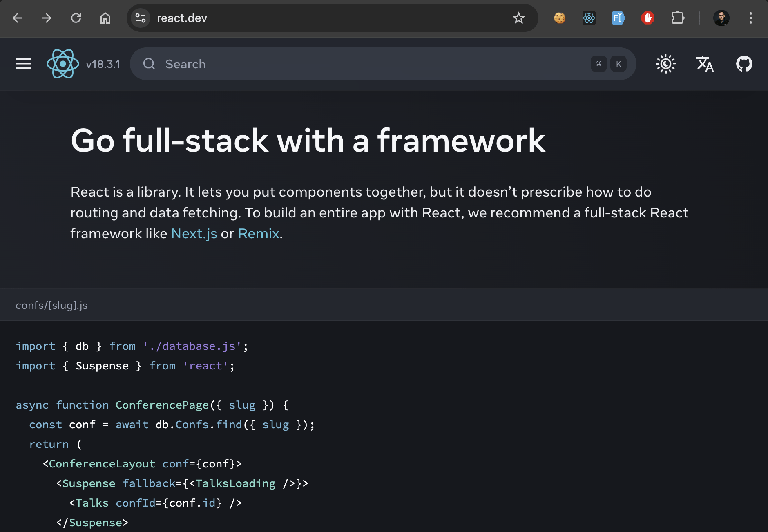Focus the Search field
The width and height of the screenshot is (768, 532).
383,64
